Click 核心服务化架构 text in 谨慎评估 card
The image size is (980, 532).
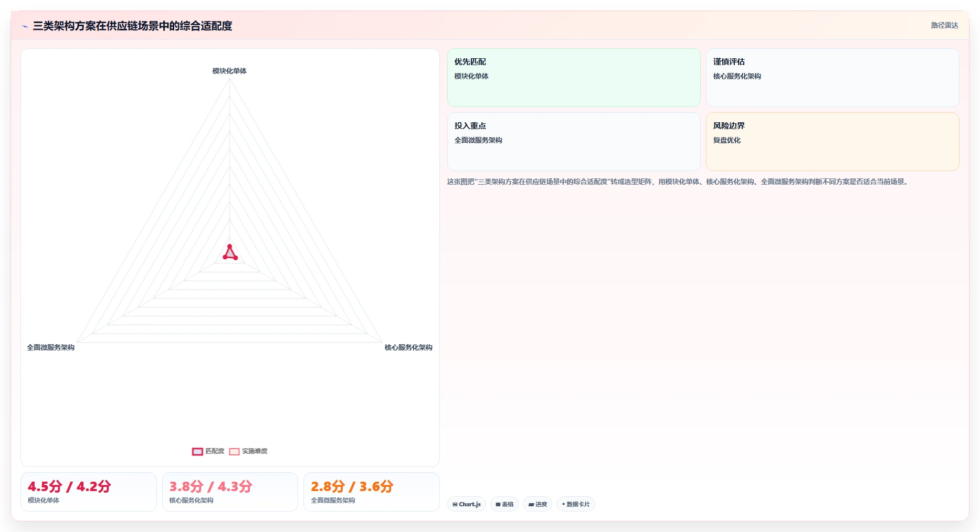[737, 76]
